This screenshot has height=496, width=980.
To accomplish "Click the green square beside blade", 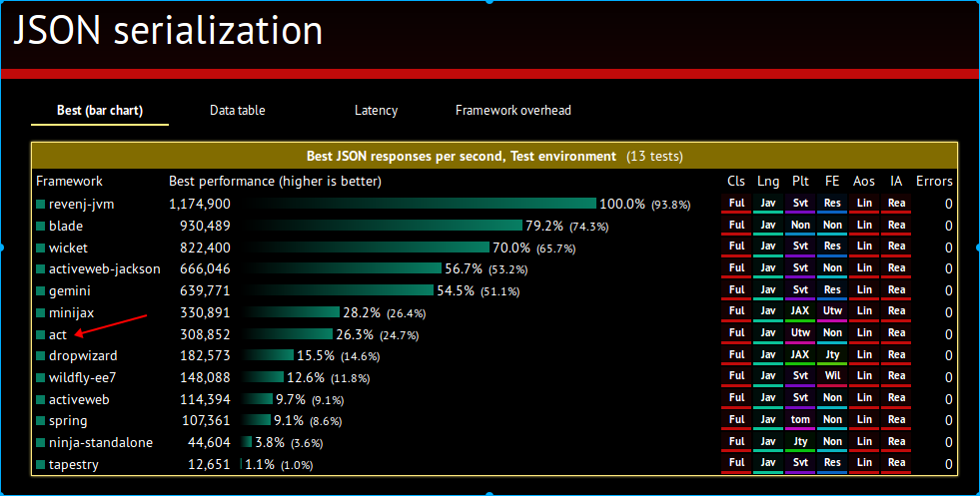I will click(41, 226).
